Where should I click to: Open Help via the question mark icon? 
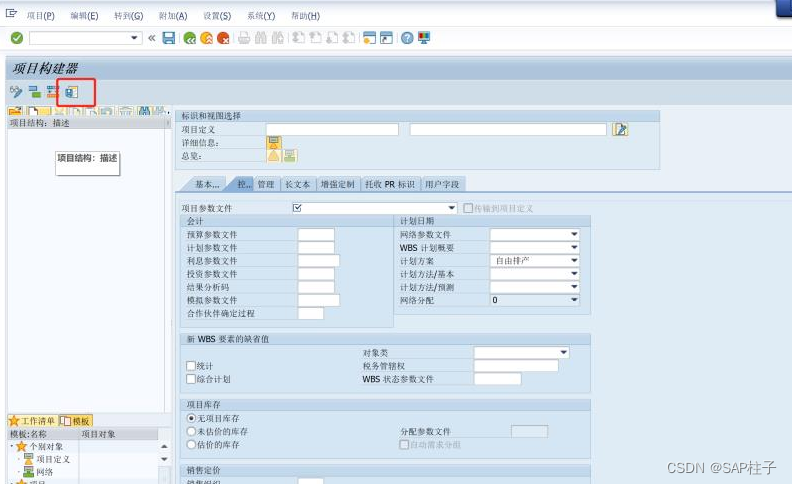(407, 38)
